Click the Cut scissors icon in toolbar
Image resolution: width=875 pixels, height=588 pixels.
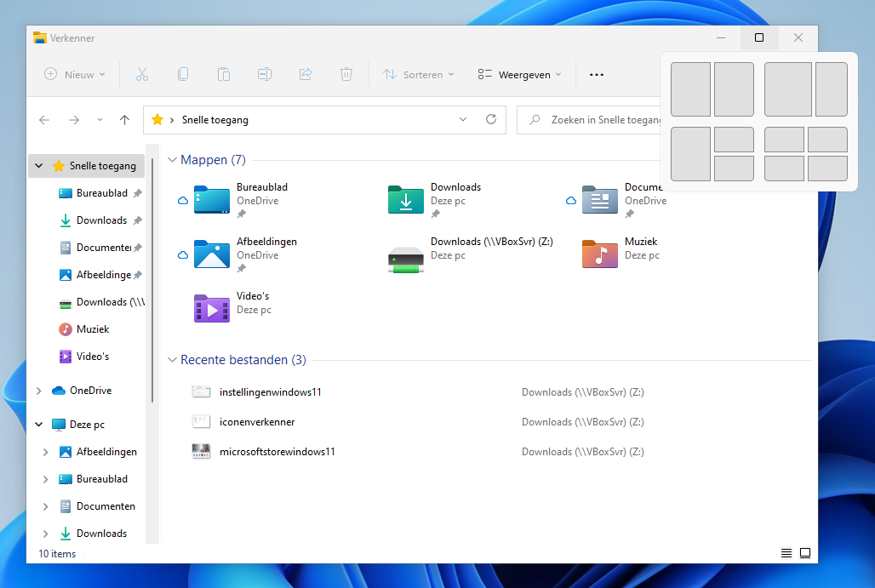point(142,74)
